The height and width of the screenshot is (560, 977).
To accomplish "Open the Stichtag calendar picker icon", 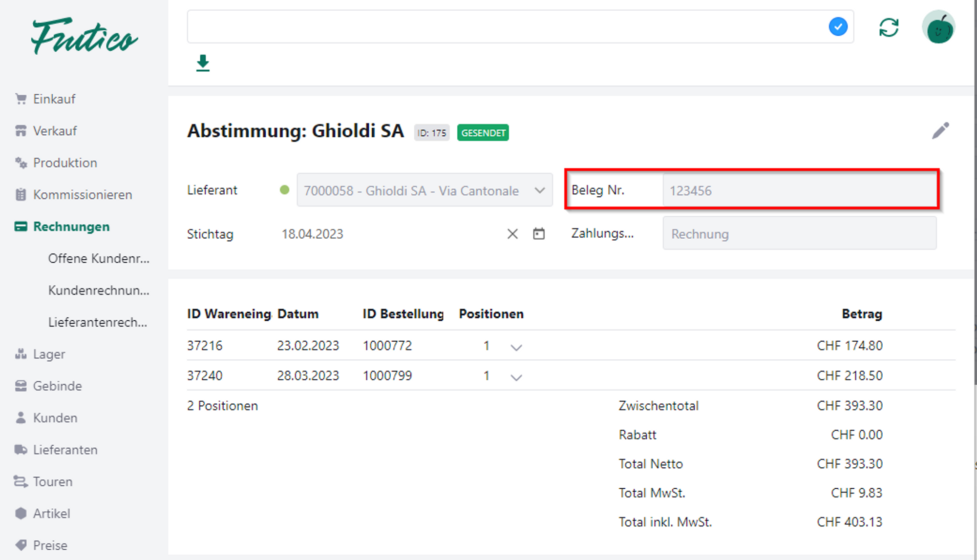I will [539, 234].
